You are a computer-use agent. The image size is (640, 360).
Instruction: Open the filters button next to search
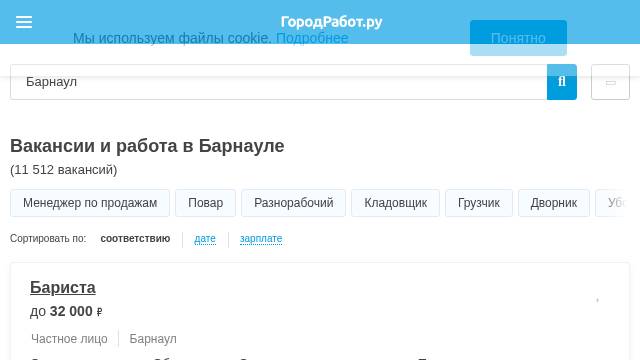click(x=610, y=82)
